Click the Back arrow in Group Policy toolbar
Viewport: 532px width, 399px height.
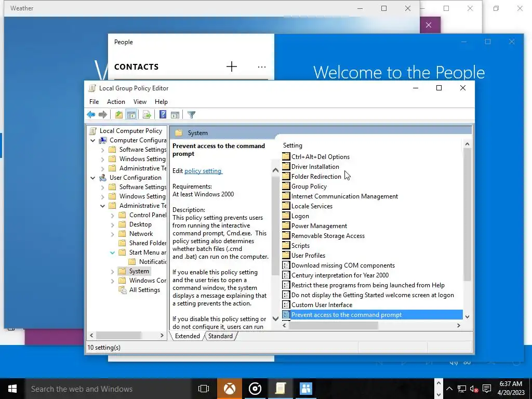point(91,115)
